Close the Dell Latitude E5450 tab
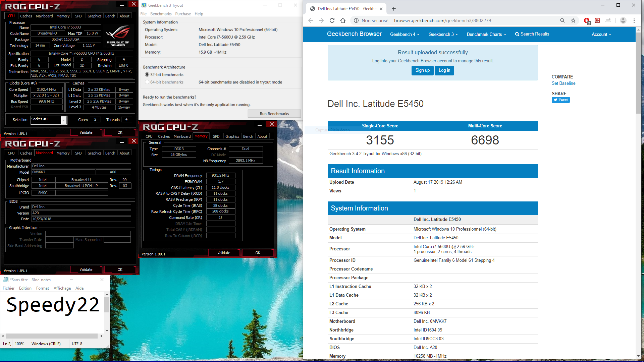 tap(381, 9)
